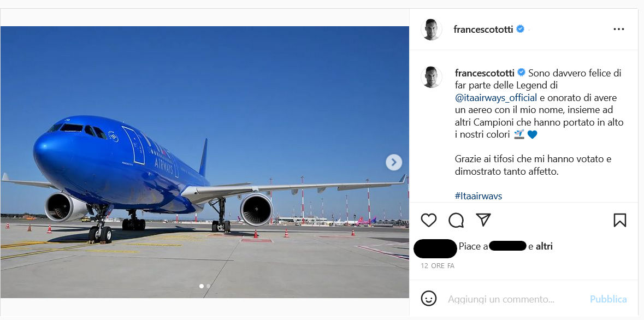
Task: Open the @itaairways_official mention
Action: point(496,98)
